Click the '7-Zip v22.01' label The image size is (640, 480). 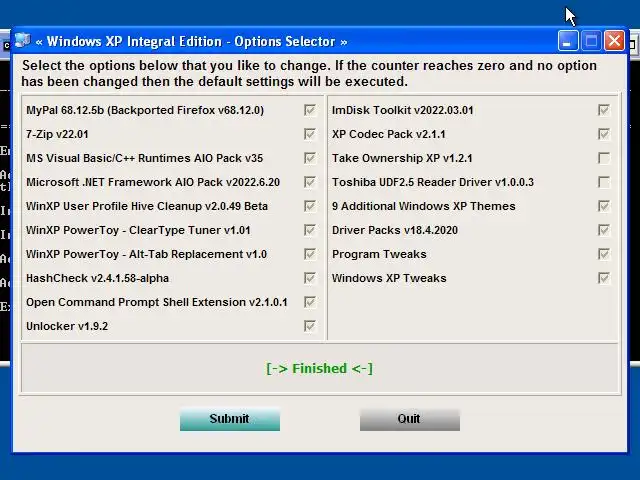click(x=57, y=134)
